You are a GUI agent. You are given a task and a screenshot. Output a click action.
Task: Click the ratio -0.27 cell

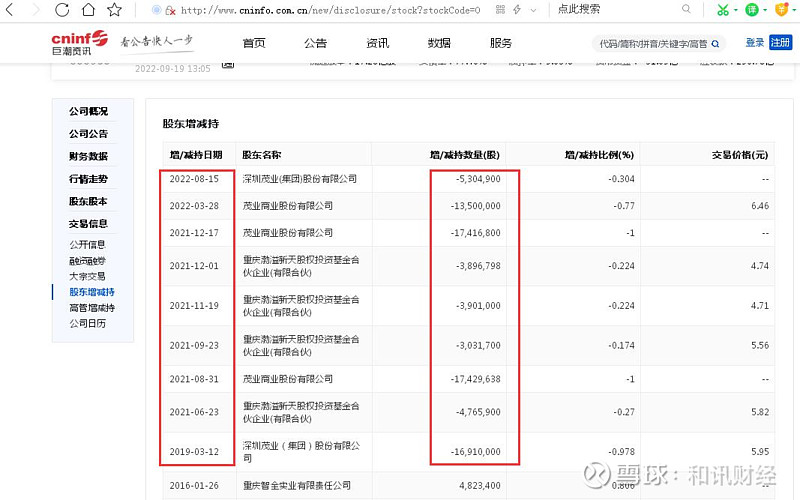(624, 412)
